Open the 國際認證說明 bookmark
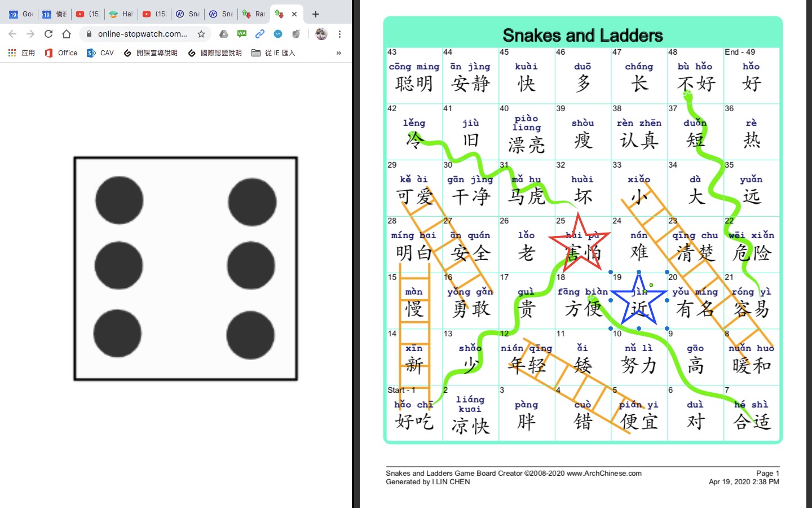 click(x=215, y=53)
